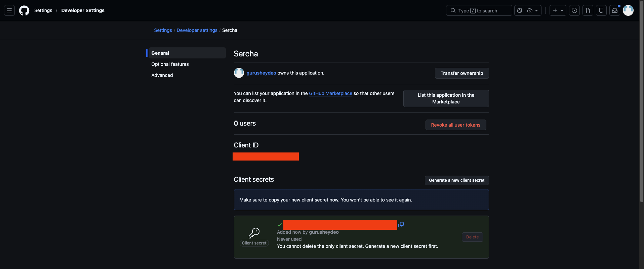
Task: Switch to Optional features section
Action: [x=170, y=64]
